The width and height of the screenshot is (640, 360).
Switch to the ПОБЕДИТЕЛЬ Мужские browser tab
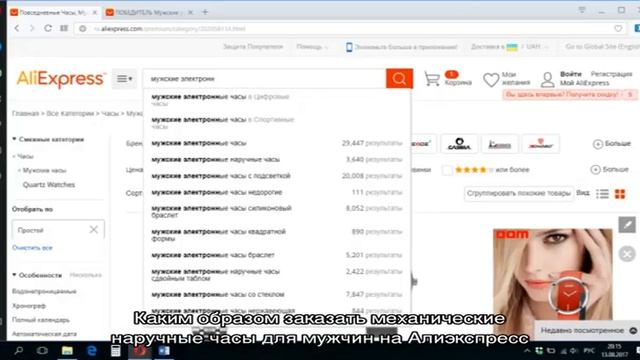pyautogui.click(x=149, y=12)
